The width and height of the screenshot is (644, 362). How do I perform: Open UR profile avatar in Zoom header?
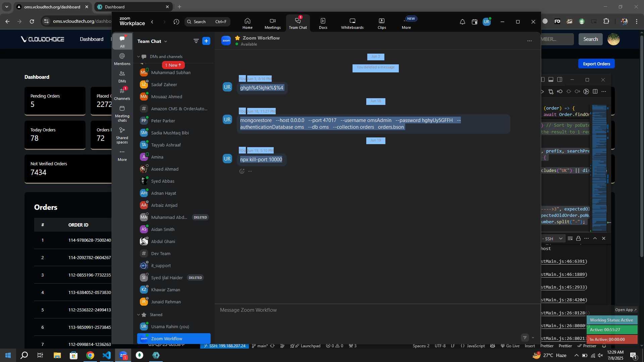click(x=487, y=22)
